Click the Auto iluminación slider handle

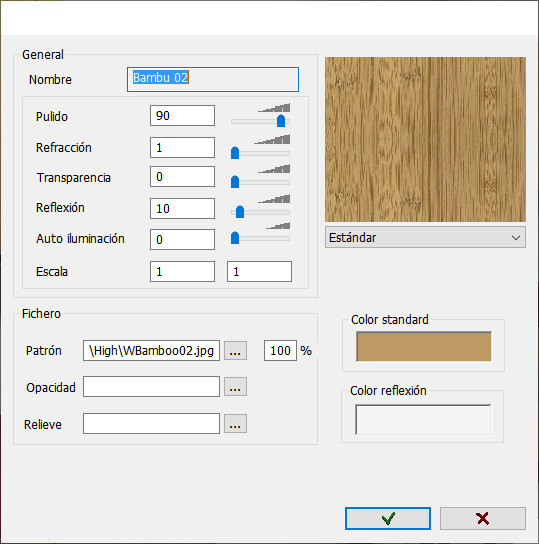(x=235, y=238)
